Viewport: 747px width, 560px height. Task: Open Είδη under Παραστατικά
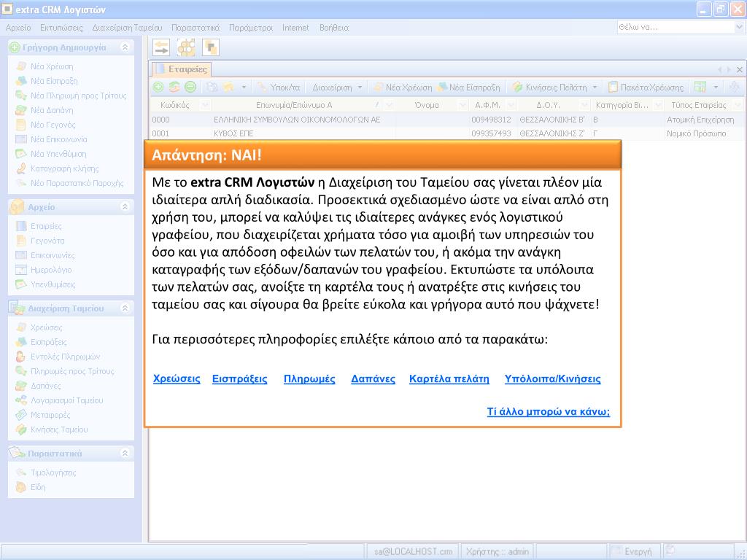pyautogui.click(x=38, y=487)
